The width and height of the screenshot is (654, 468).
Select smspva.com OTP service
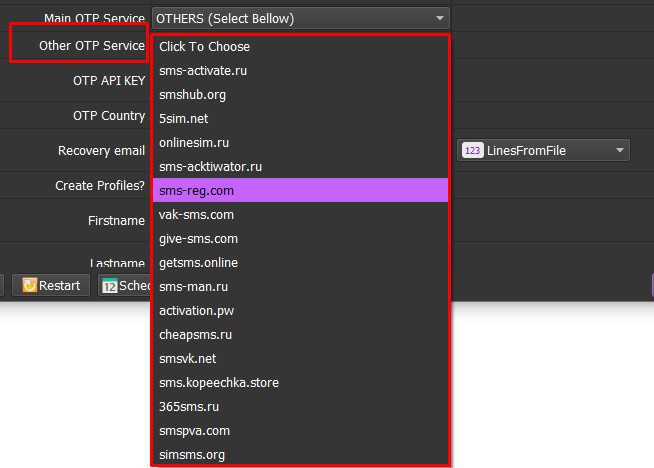301,430
